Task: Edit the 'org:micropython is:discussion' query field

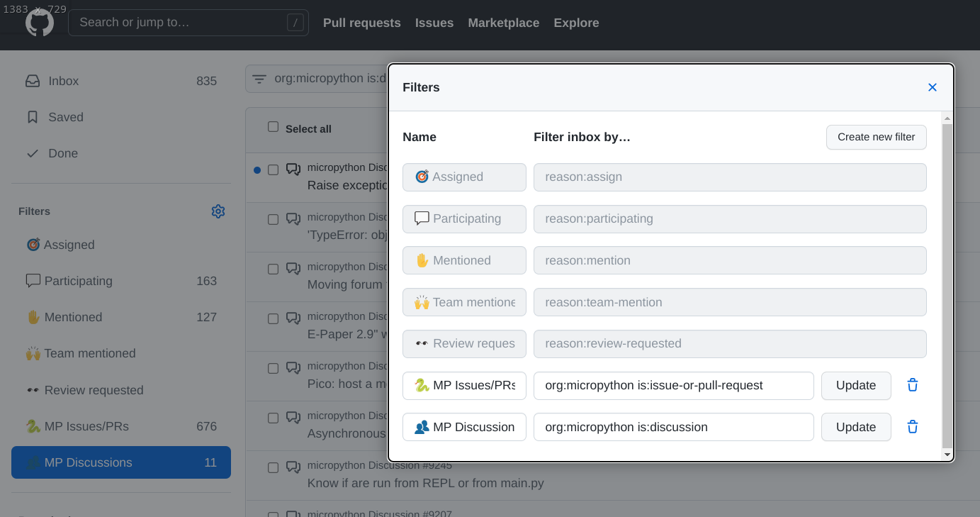Action: pyautogui.click(x=674, y=427)
